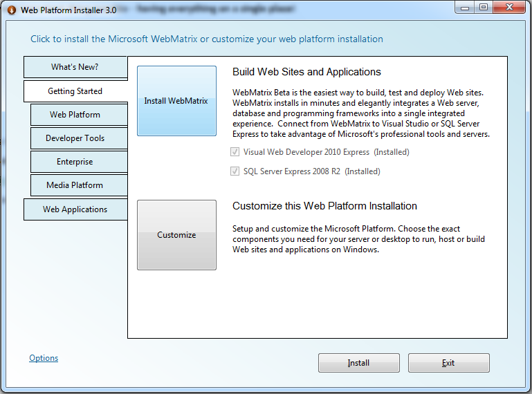Viewport: 532px width, 394px height.
Task: Toggle SQL Server Express 2008 R2 checkbox
Action: click(235, 171)
